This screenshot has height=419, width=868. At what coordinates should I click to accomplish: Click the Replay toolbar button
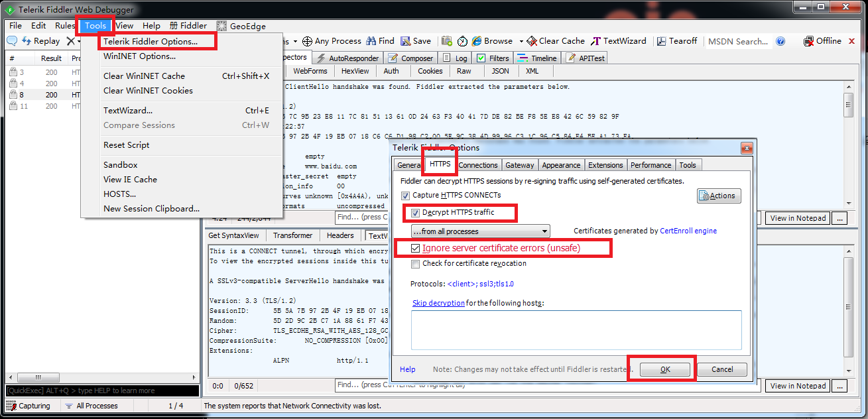[41, 41]
